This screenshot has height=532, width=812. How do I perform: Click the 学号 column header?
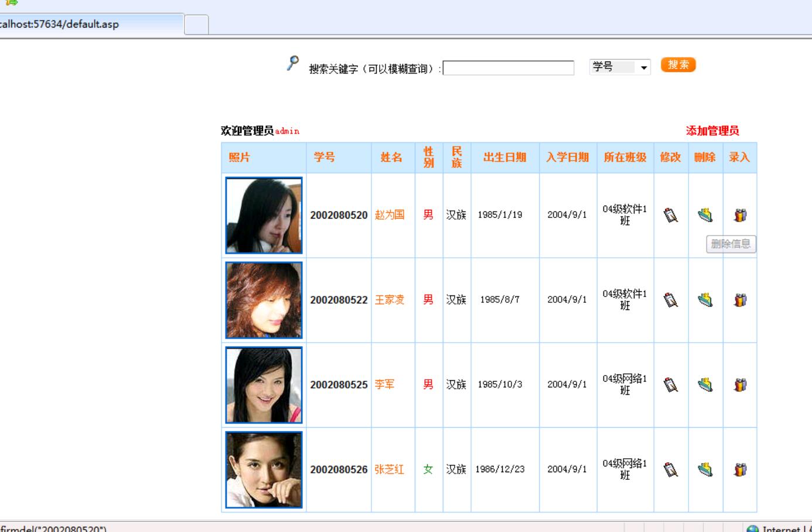click(x=324, y=157)
